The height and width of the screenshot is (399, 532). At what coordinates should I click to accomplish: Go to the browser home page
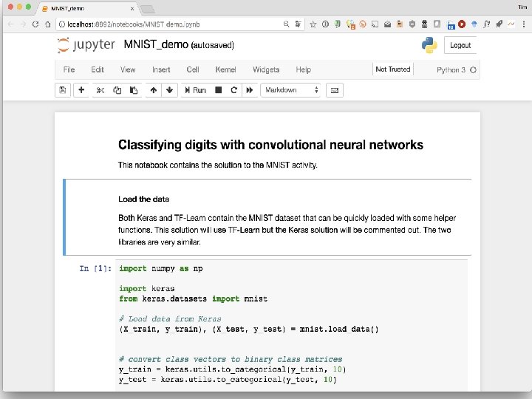(48, 24)
